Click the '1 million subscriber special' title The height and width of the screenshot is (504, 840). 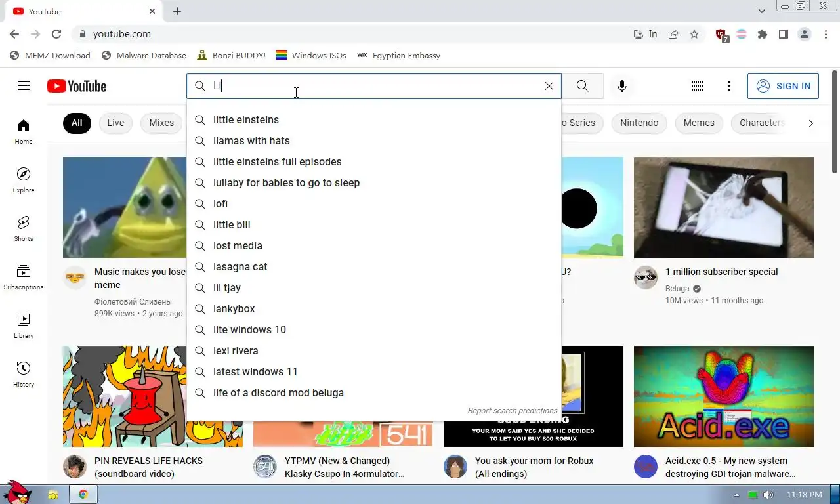click(x=722, y=272)
